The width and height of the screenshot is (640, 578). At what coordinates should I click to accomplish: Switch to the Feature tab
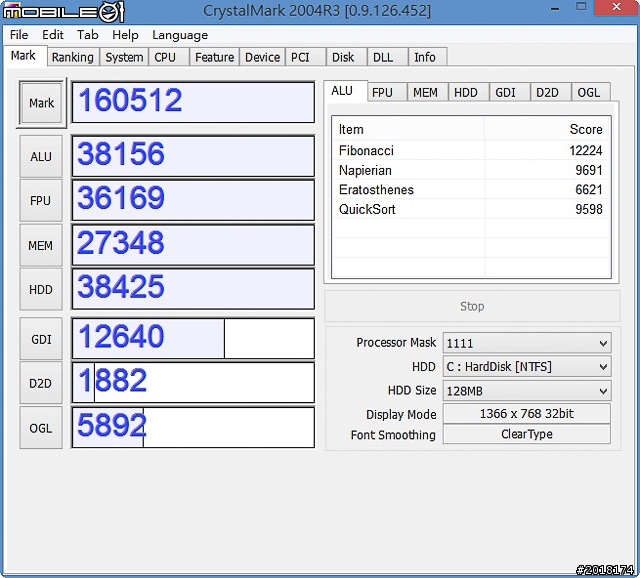(214, 57)
